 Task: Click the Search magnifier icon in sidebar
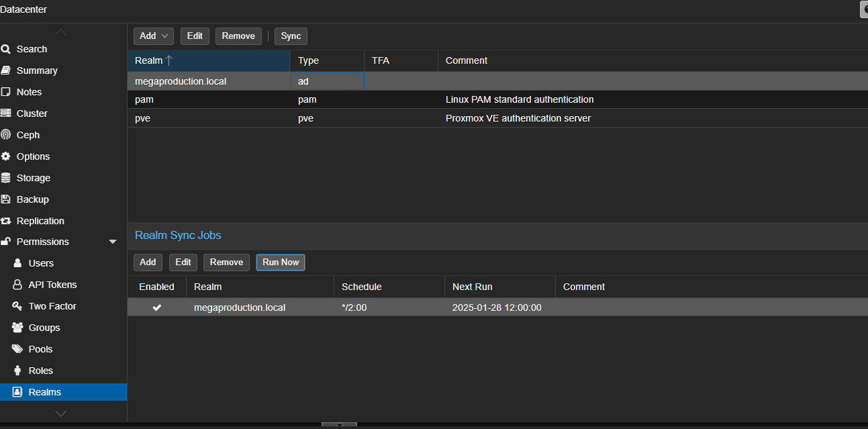coord(5,49)
